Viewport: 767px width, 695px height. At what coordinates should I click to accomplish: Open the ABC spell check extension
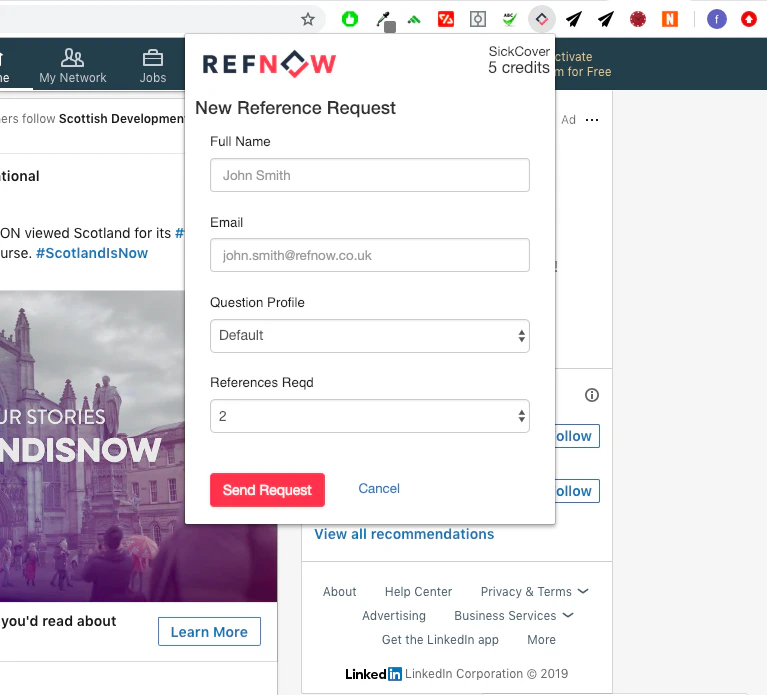coord(510,20)
